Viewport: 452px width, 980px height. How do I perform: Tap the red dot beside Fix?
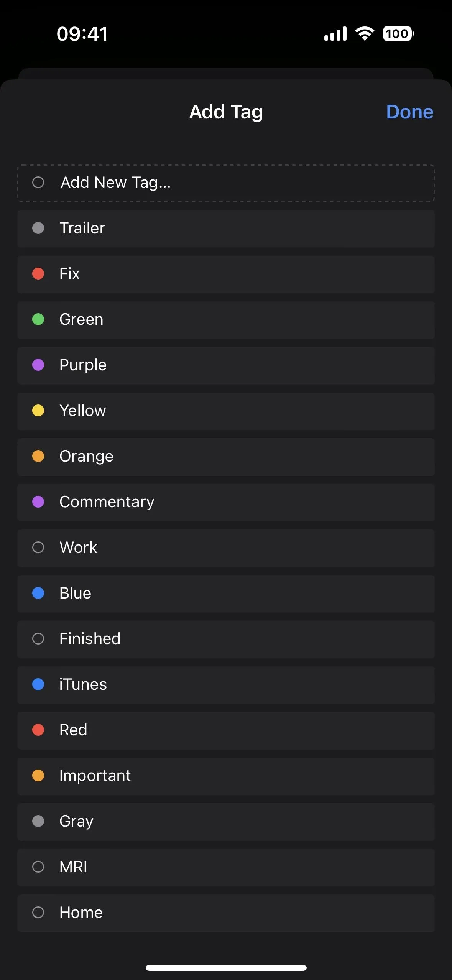(38, 274)
